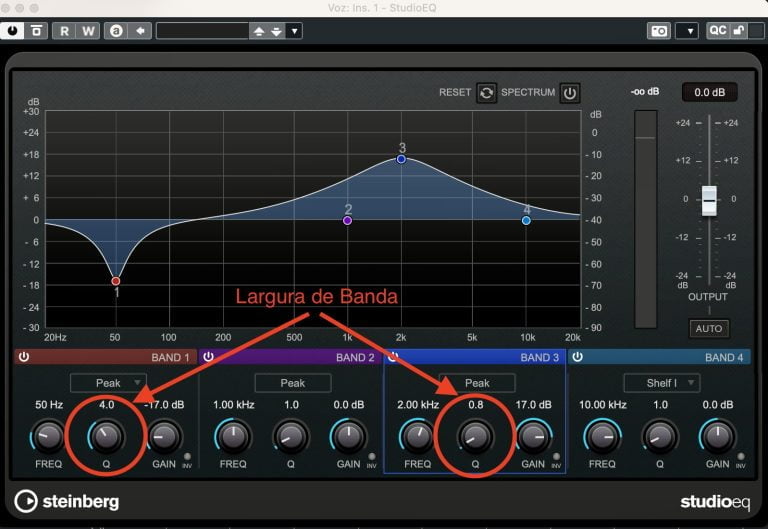Select the BAND 4 header tab

pos(660,357)
